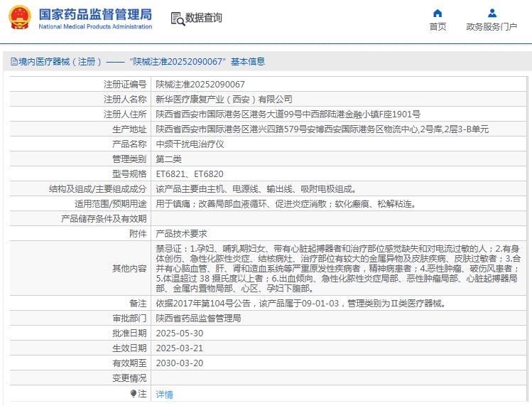Click effective date 2025-03-21
Image resolution: width=532 pixels, height=406 pixels.
180,348
